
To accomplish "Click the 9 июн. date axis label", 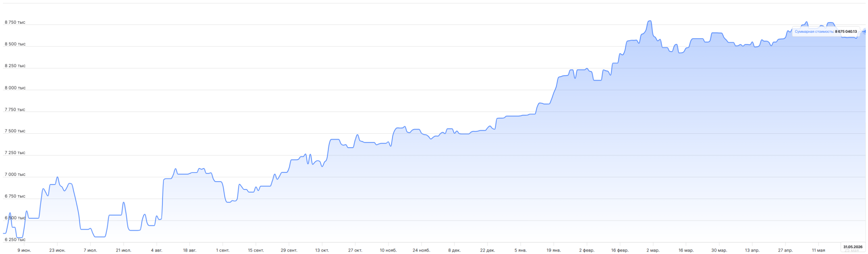I will [24, 250].
